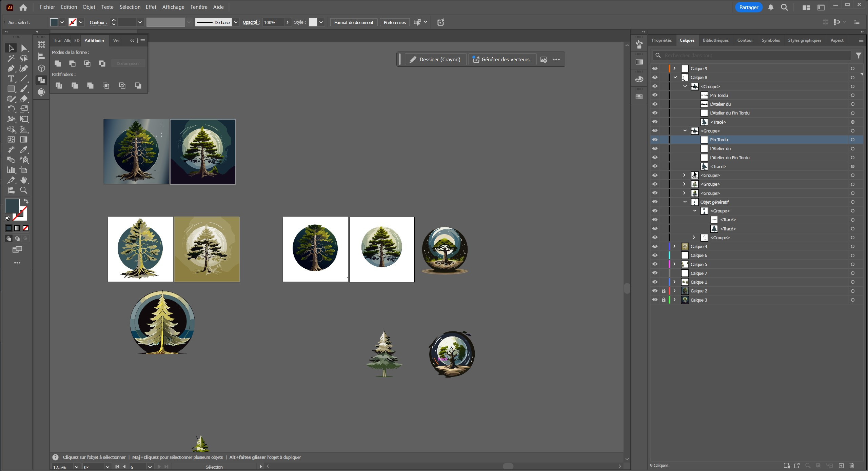Image resolution: width=868 pixels, height=471 pixels.
Task: Open the Effet menu
Action: coord(151,7)
